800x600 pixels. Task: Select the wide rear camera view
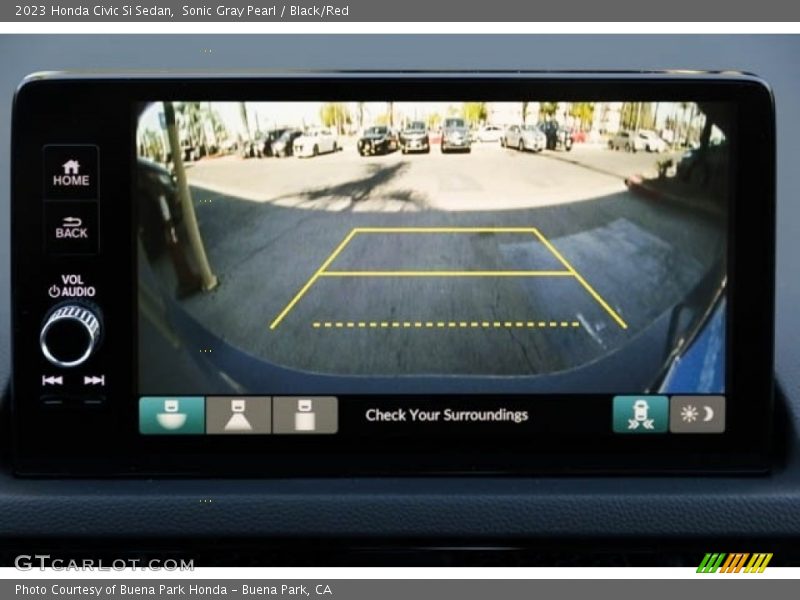[x=172, y=415]
